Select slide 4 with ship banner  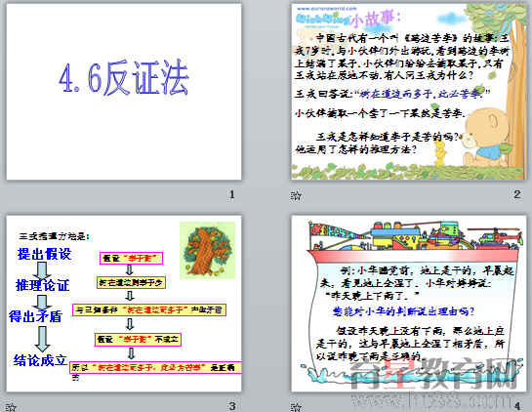409,304
